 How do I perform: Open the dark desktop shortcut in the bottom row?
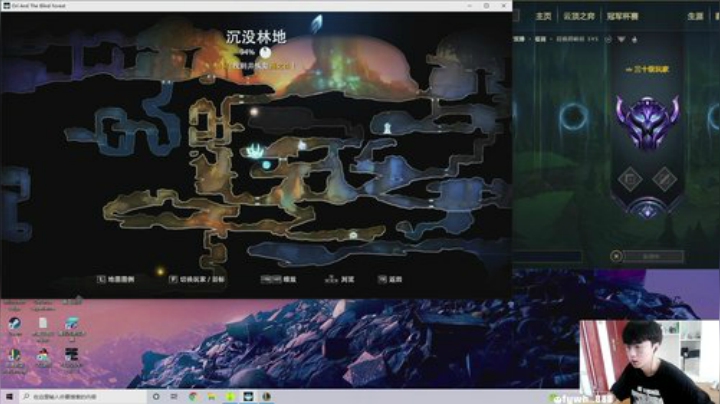(72, 354)
